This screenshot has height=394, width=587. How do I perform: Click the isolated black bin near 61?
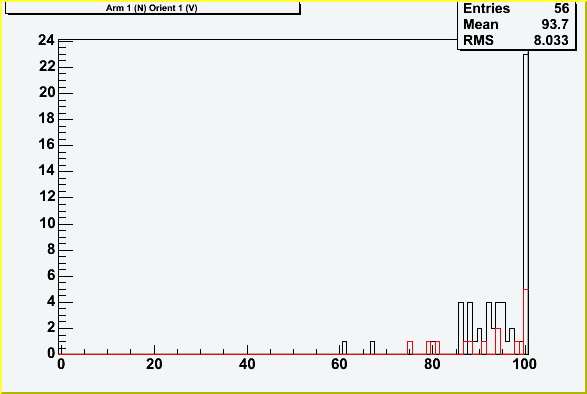tap(344, 348)
